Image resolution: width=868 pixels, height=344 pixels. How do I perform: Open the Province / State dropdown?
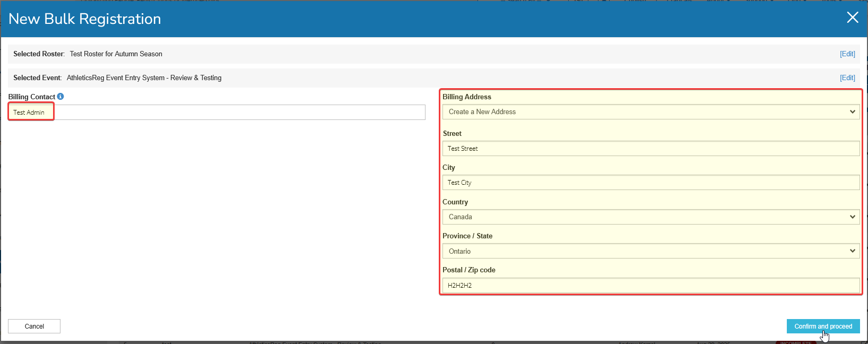(650, 251)
